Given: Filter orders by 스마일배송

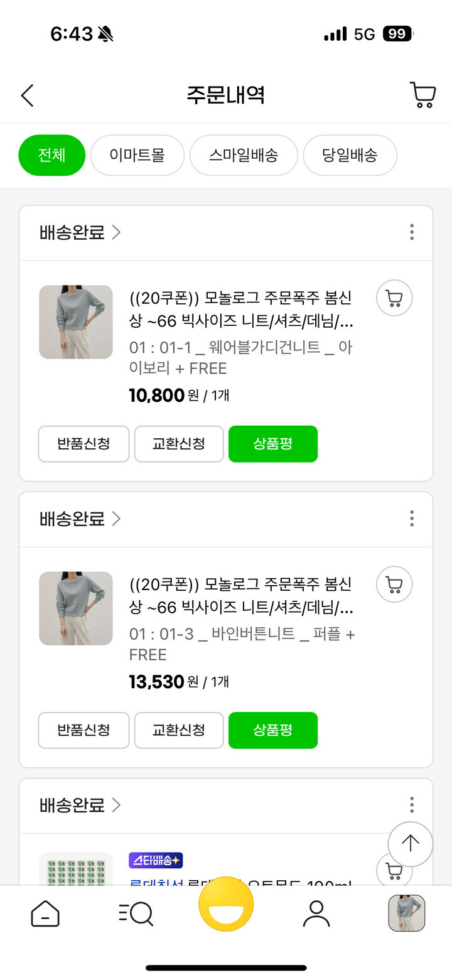Looking at the screenshot, I should tap(244, 155).
